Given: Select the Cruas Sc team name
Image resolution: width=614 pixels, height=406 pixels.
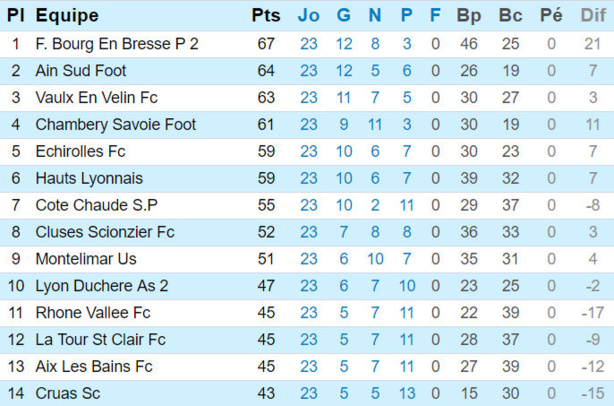Looking at the screenshot, I should coord(68,393).
